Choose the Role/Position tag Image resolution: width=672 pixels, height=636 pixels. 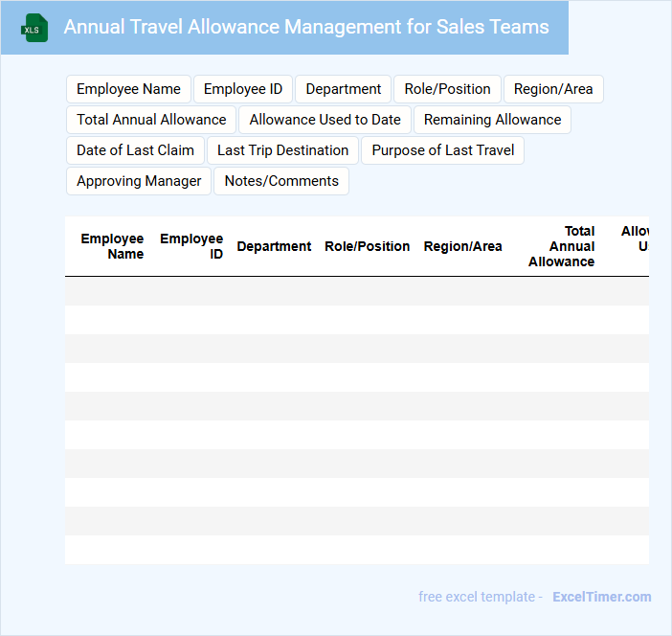(x=447, y=89)
